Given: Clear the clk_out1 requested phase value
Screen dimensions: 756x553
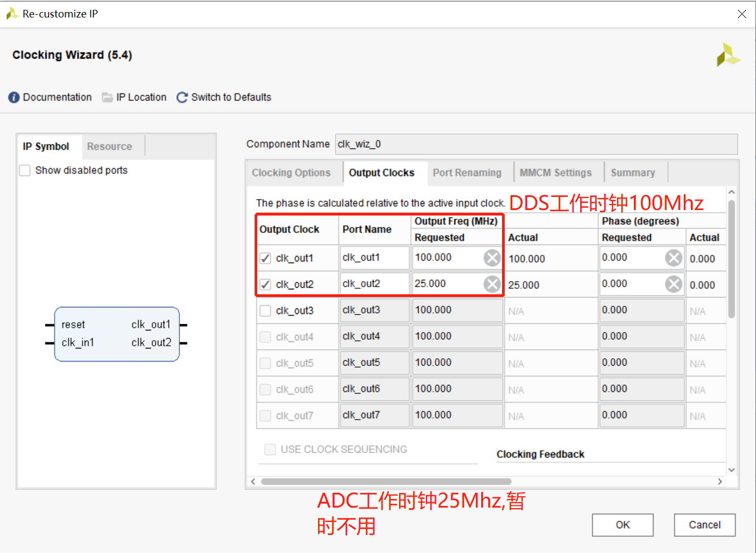Looking at the screenshot, I should [x=673, y=258].
